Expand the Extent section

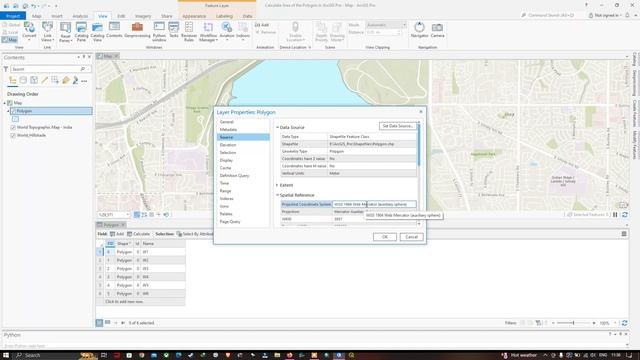pyautogui.click(x=277, y=185)
